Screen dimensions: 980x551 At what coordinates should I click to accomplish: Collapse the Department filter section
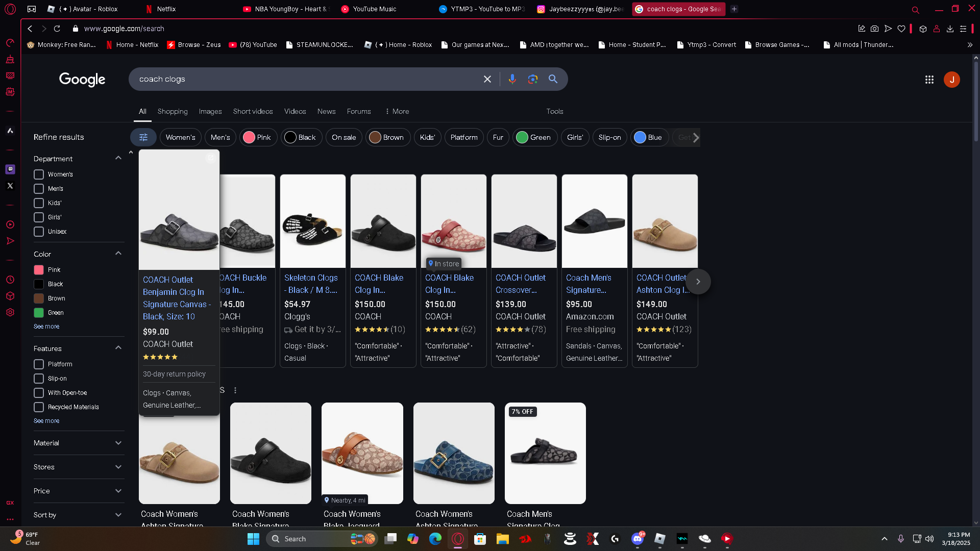(118, 158)
